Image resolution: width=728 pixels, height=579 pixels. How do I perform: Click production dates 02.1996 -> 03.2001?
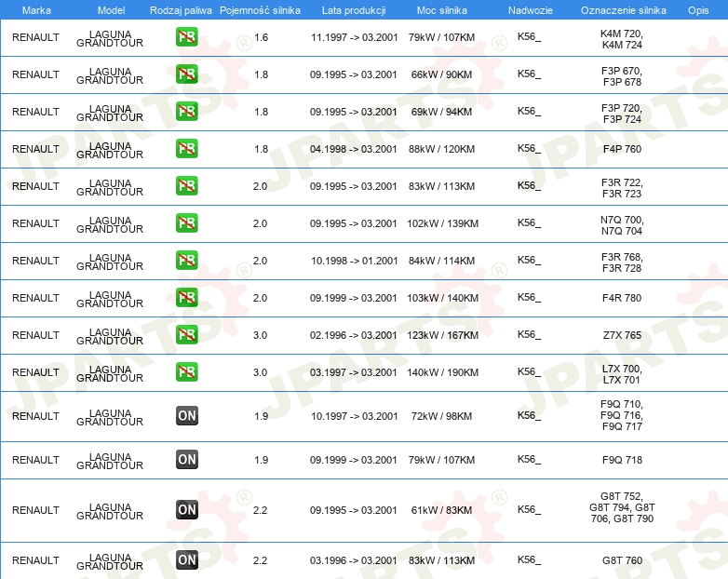tap(354, 335)
